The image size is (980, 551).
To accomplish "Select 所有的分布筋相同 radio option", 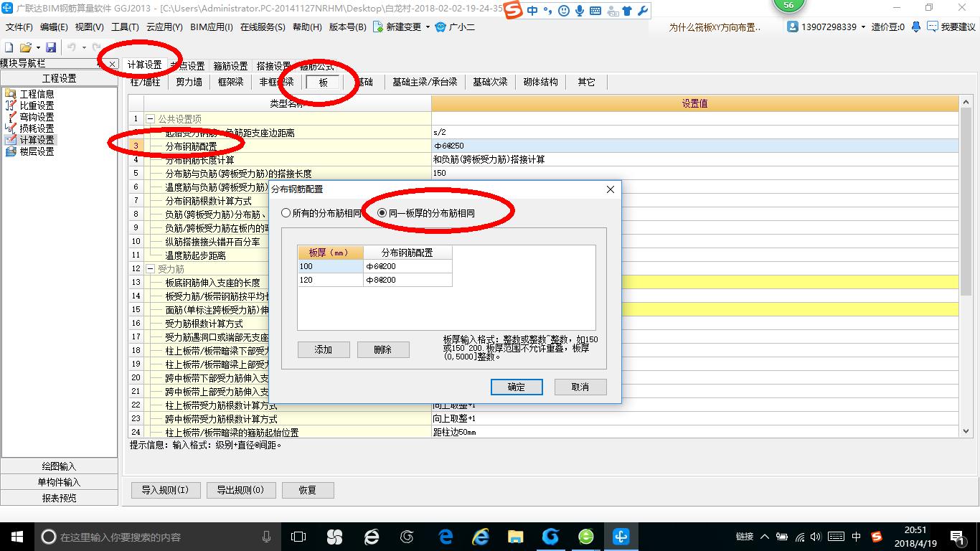I will tap(321, 213).
